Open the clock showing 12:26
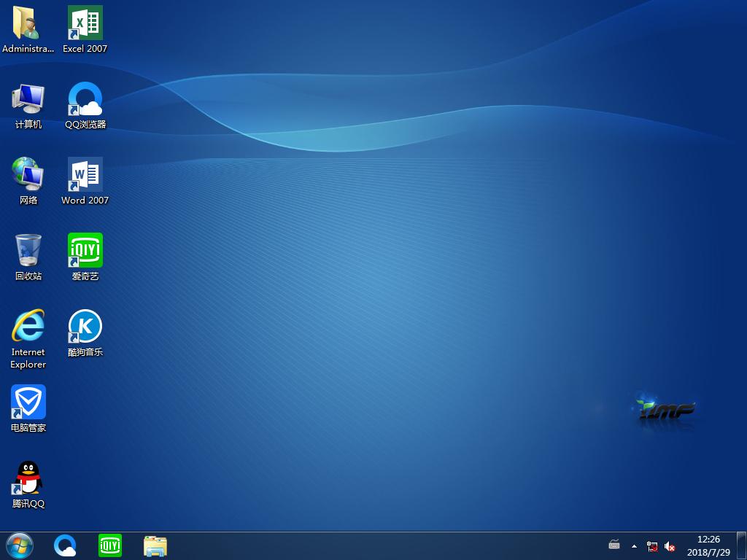 pos(708,545)
